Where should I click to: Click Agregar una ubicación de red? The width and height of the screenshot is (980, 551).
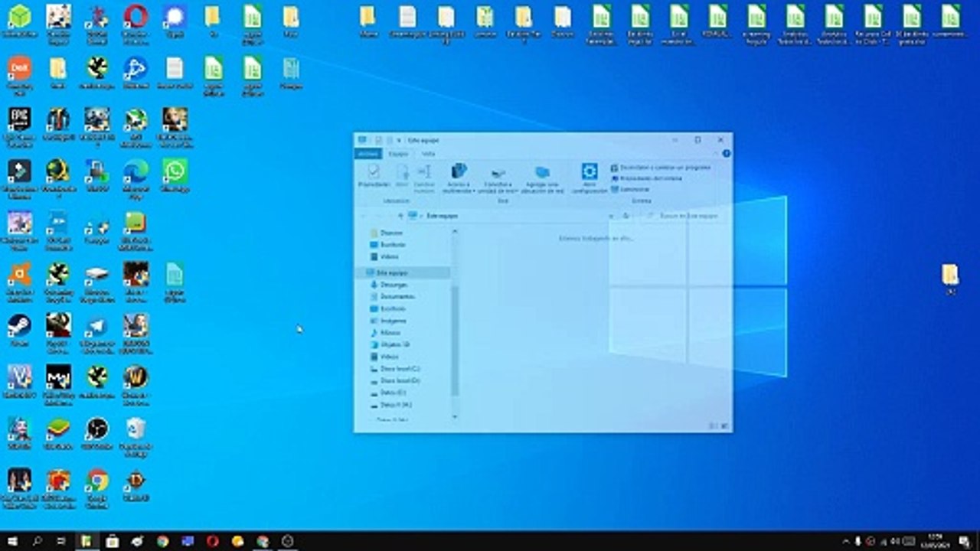click(x=542, y=177)
